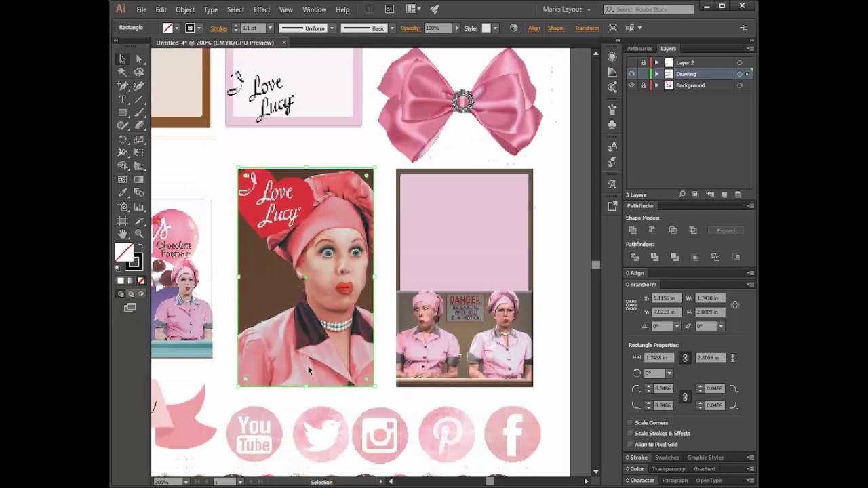
Task: Select the Hand tool
Action: pos(123,234)
